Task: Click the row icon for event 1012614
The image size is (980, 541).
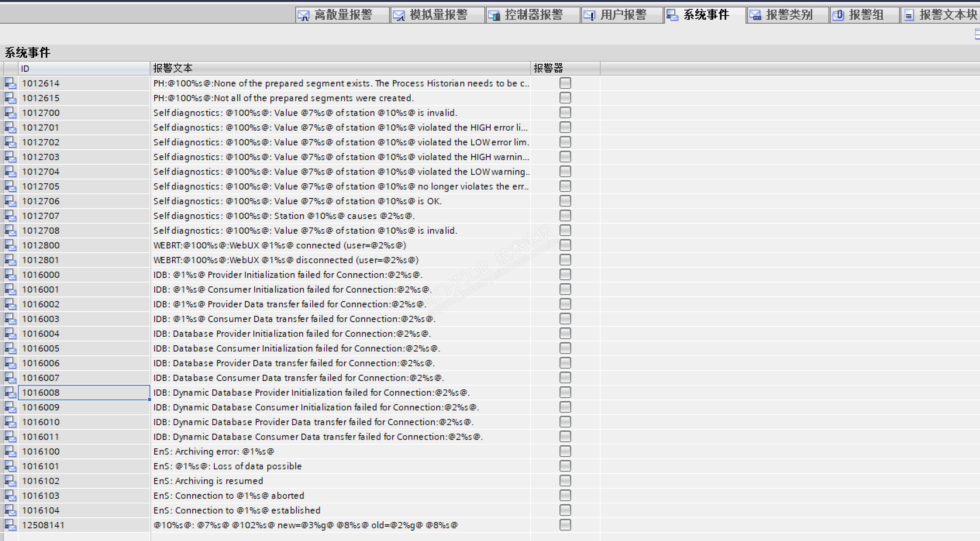Action: [x=10, y=83]
